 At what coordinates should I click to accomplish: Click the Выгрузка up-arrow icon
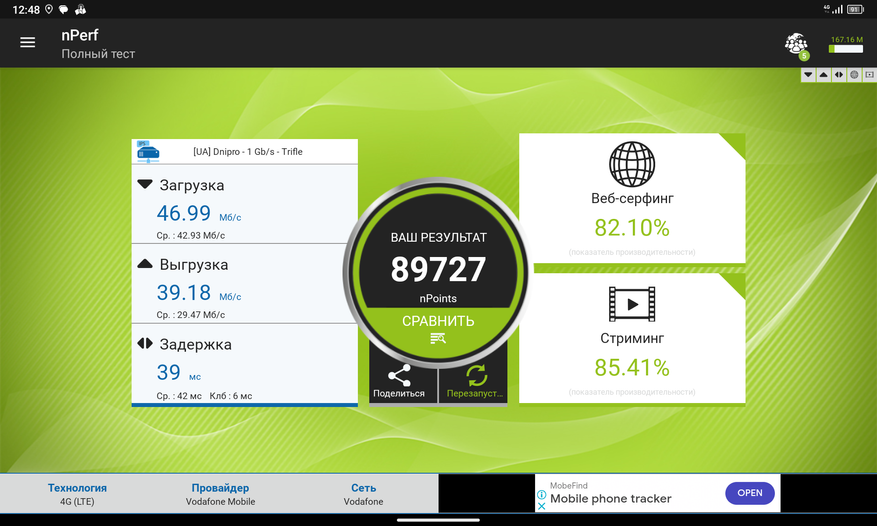coord(145,264)
